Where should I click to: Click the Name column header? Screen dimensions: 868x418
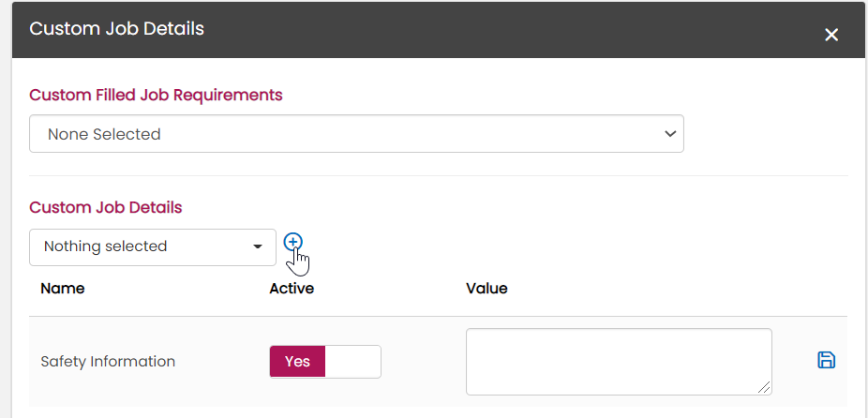point(63,289)
